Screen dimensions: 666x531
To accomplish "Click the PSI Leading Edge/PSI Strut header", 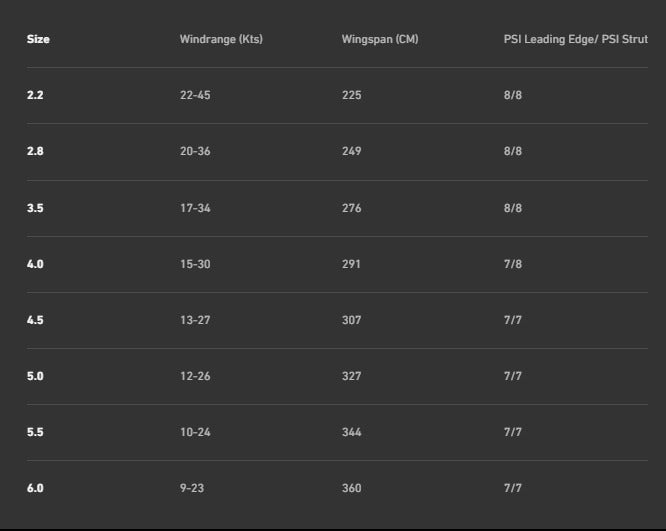I will [576, 40].
